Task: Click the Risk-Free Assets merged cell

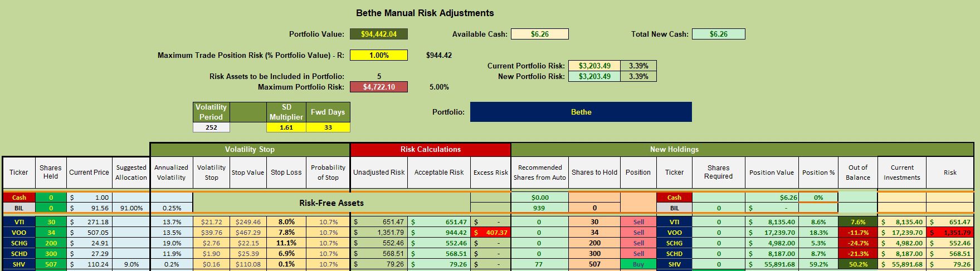Action: pyautogui.click(x=331, y=203)
